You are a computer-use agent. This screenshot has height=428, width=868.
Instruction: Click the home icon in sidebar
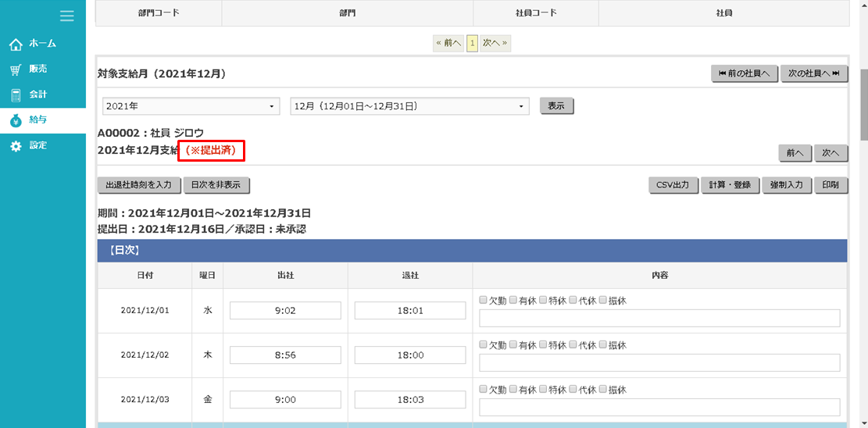(16, 45)
